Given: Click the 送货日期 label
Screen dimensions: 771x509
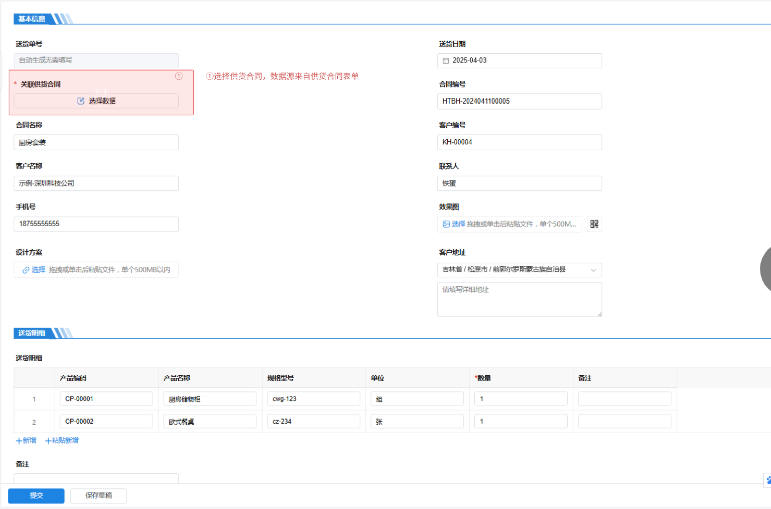Looking at the screenshot, I should (x=452, y=44).
